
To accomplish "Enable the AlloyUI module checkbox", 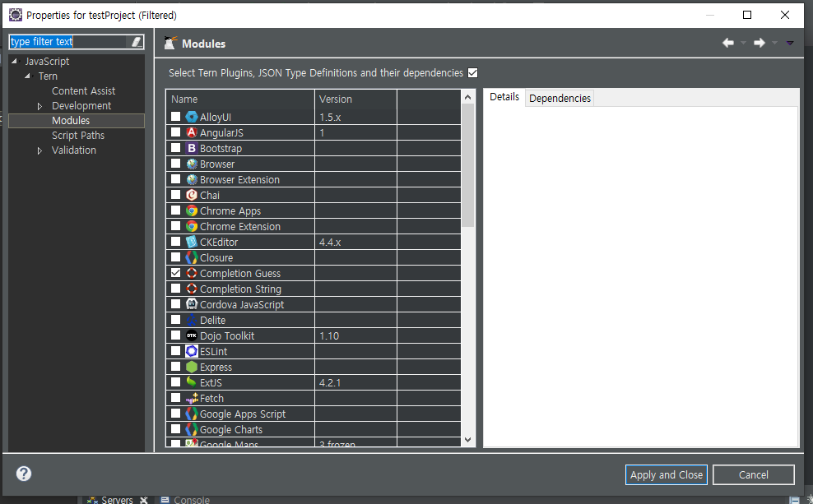I will coord(176,117).
